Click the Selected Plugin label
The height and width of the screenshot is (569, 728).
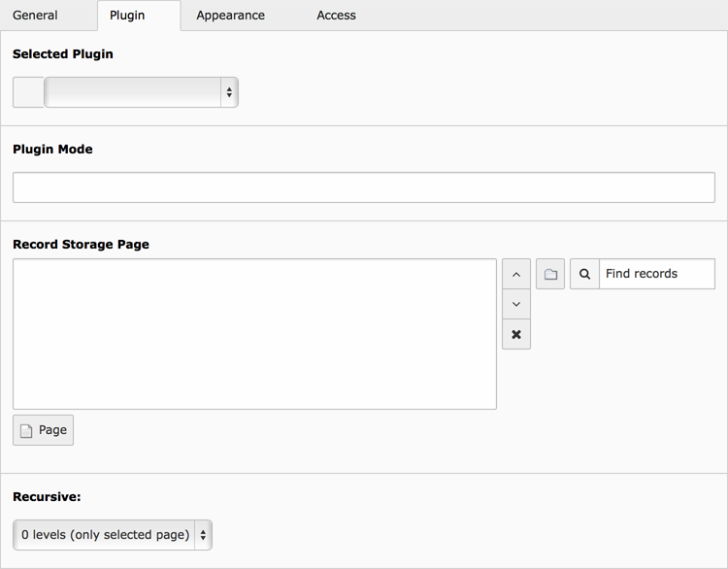(x=63, y=54)
